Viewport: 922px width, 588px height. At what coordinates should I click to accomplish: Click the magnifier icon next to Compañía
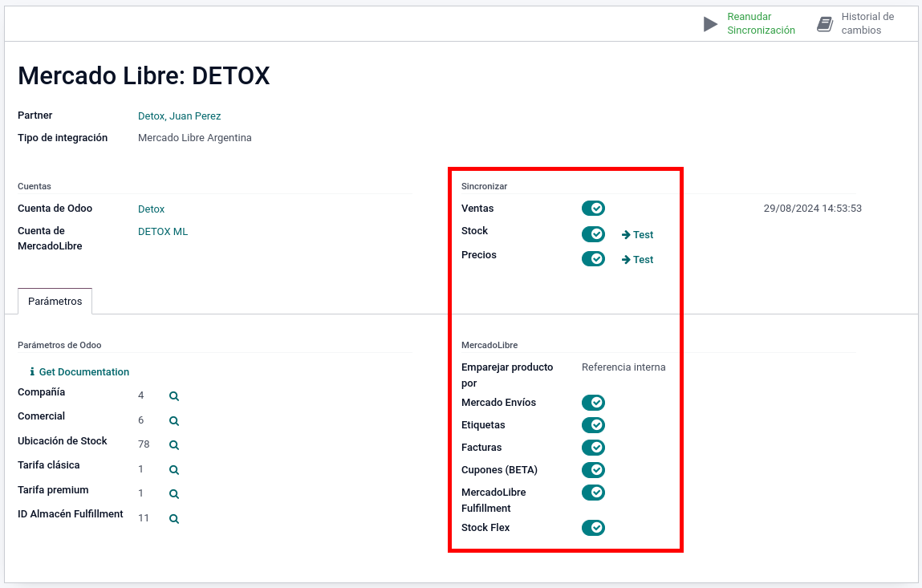coord(174,396)
